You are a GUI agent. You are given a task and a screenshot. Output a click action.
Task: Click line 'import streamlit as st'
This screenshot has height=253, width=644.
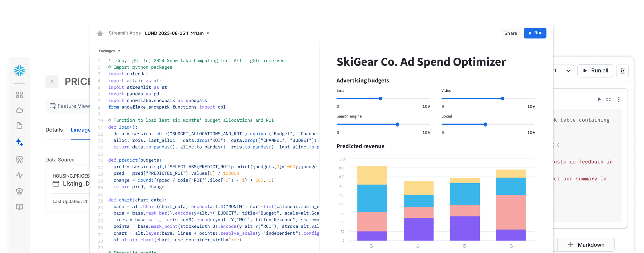138,87
